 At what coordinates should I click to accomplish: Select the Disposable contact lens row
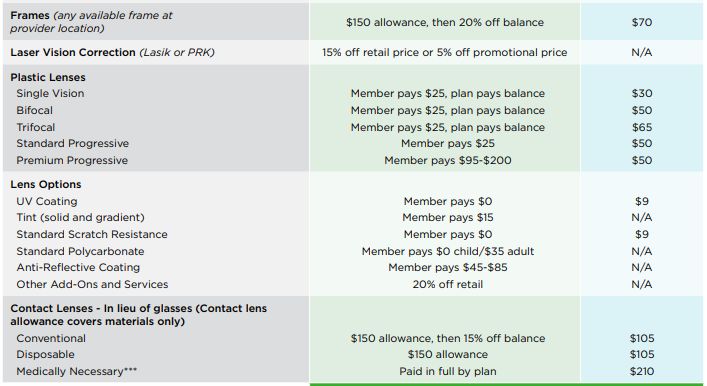tap(353, 354)
